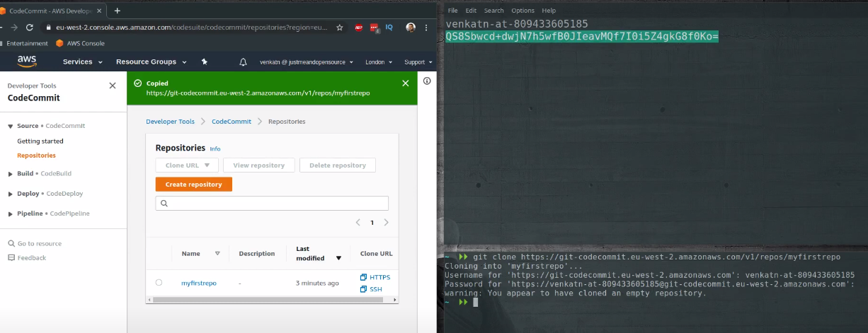
Task: Reload the browser page
Action: pyautogui.click(x=29, y=28)
